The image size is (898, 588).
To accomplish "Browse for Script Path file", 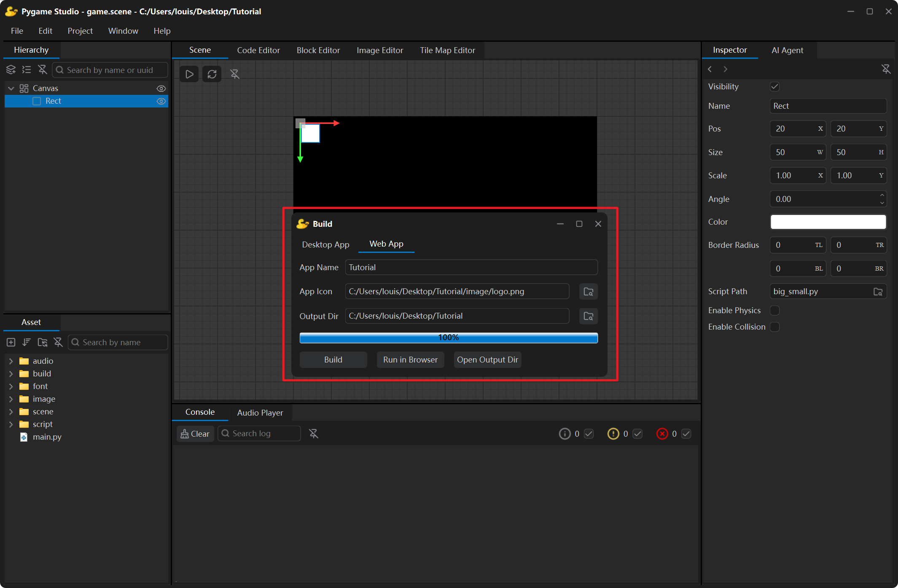I will tap(878, 291).
